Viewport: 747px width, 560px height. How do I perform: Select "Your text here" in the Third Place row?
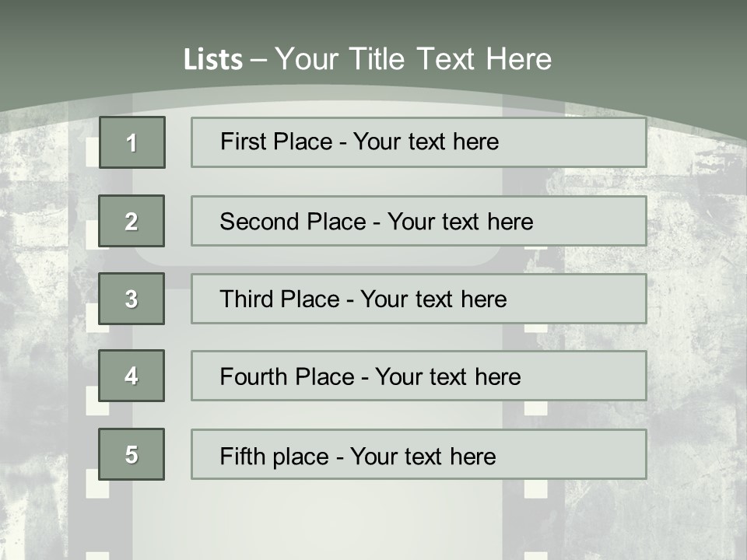tap(433, 299)
